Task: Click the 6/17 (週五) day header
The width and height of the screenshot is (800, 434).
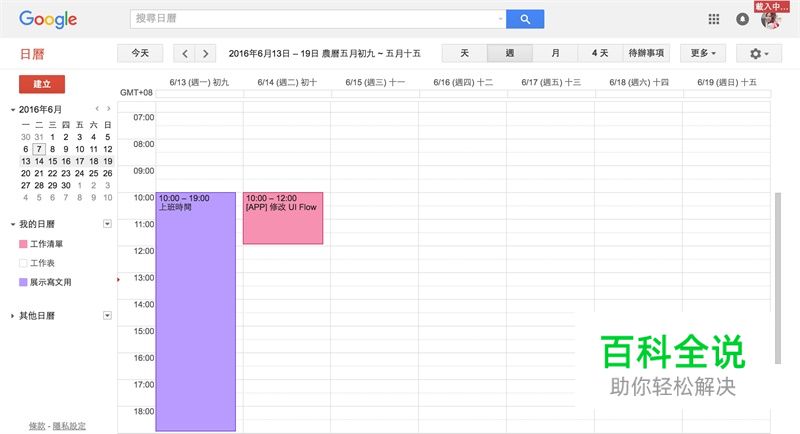Action: click(551, 82)
